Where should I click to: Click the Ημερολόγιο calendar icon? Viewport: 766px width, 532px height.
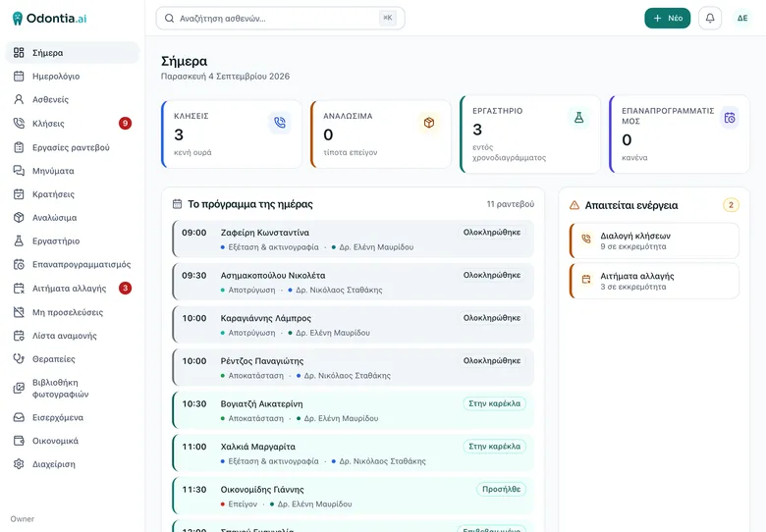[x=19, y=77]
